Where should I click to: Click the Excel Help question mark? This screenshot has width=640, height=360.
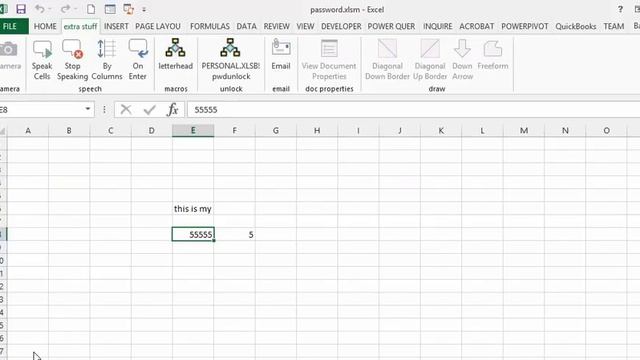click(620, 9)
